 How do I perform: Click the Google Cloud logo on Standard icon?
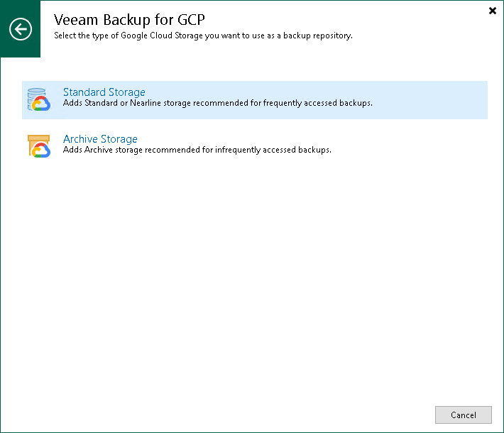[x=41, y=104]
